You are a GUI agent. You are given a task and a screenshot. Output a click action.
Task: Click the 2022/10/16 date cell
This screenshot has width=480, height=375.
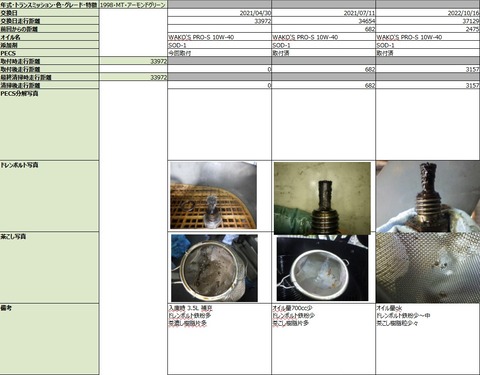click(428, 13)
